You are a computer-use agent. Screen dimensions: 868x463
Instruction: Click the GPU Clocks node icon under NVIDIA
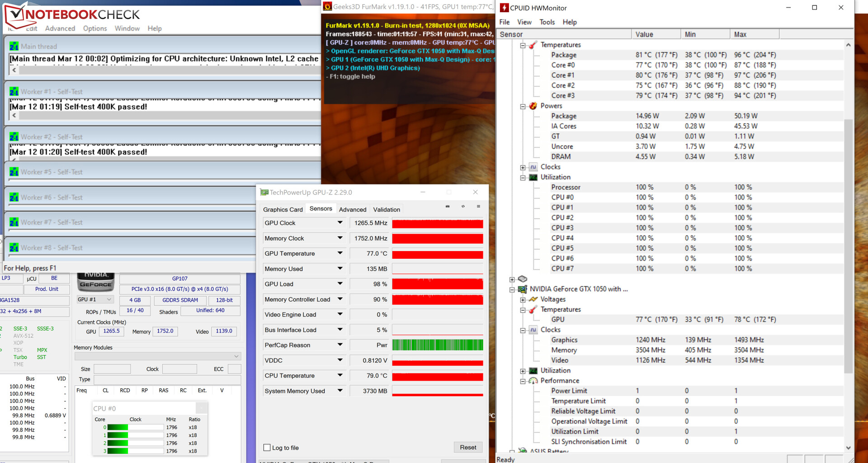533,330
